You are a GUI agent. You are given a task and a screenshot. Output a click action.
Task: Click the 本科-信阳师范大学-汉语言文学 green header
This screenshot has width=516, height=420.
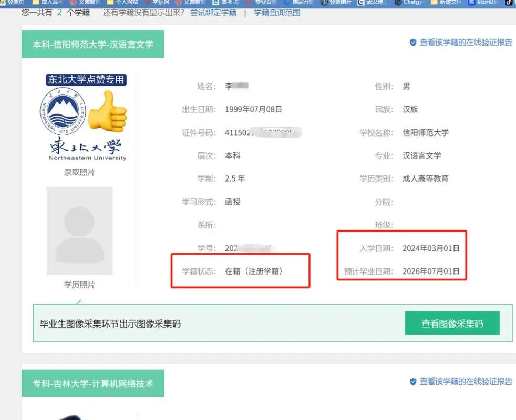tap(93, 45)
